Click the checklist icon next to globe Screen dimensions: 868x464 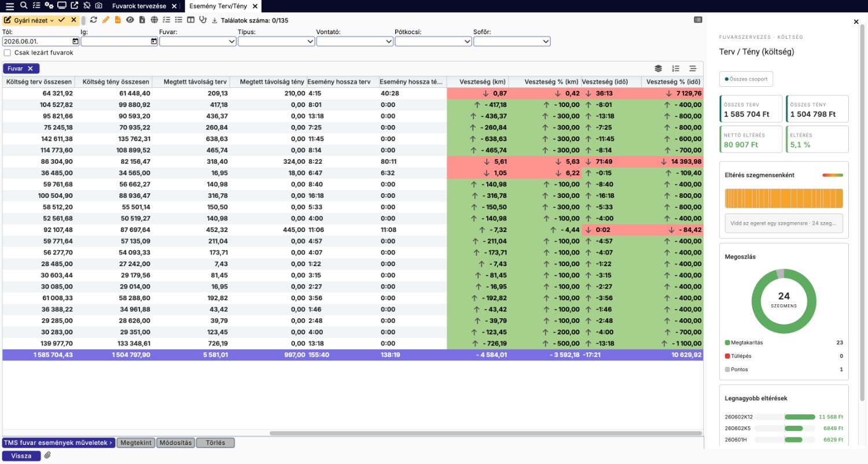click(166, 20)
